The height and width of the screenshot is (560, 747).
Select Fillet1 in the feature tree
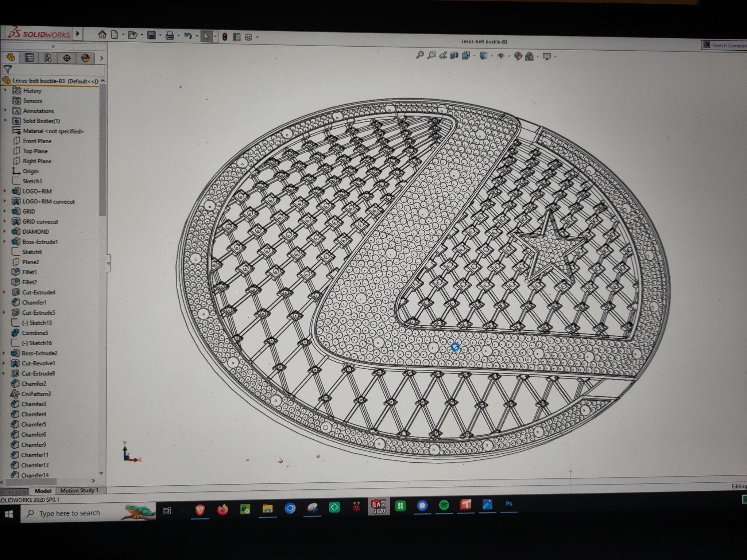25,272
